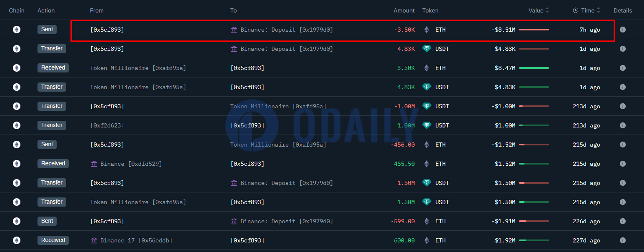644x252 pixels.
Task: Open Token Millionaire sender on 3.50K ETH row
Action: [x=138, y=68]
